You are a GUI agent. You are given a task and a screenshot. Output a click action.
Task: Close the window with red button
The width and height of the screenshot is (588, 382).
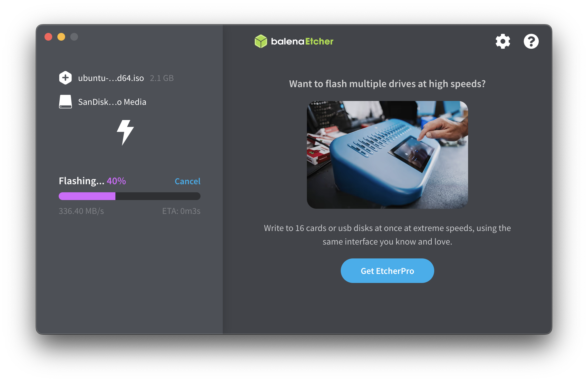pos(48,37)
